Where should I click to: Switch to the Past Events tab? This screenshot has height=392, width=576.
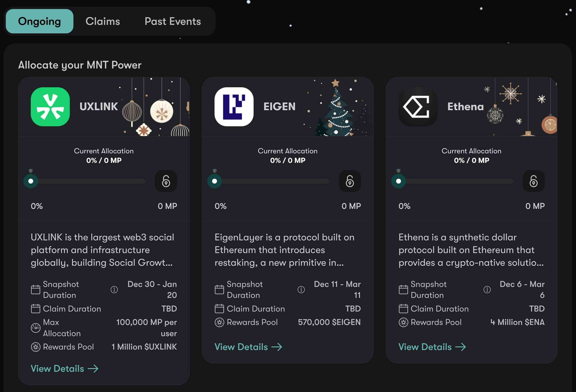[173, 21]
